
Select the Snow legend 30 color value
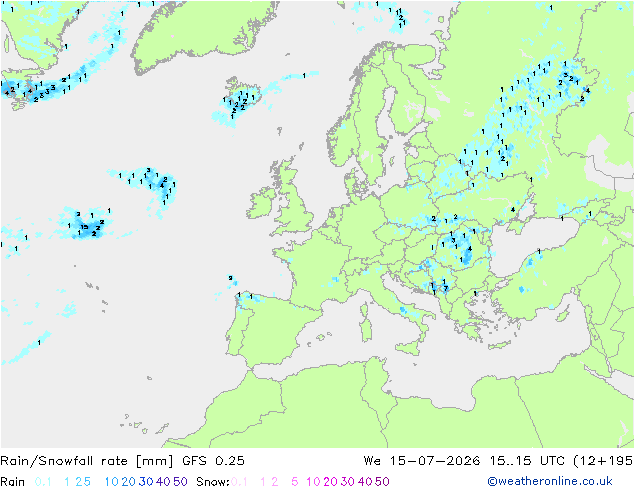pyautogui.click(x=348, y=482)
